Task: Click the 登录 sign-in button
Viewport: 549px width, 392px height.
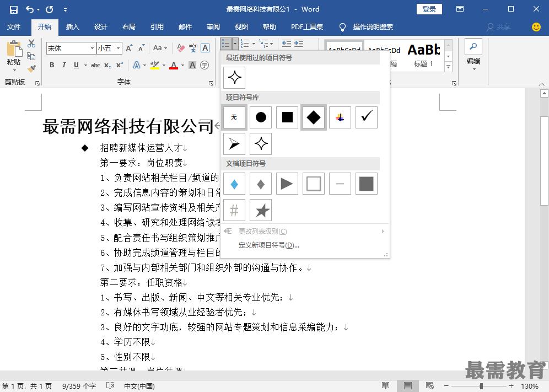Action: point(429,9)
